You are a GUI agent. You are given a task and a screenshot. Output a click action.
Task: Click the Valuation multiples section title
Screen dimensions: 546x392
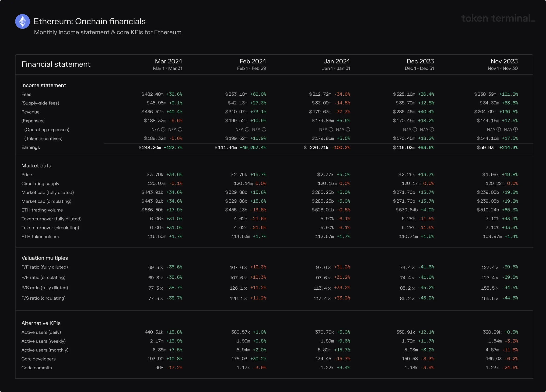pyautogui.click(x=45, y=258)
